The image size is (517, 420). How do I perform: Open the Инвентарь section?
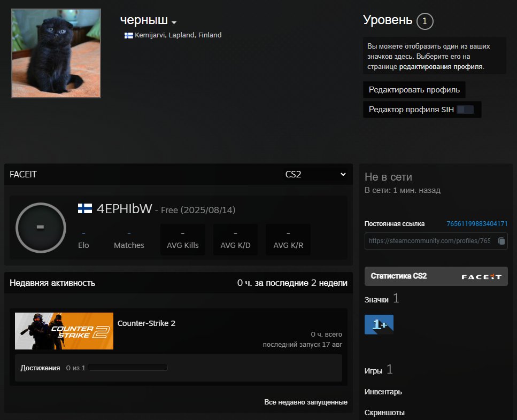point(383,392)
